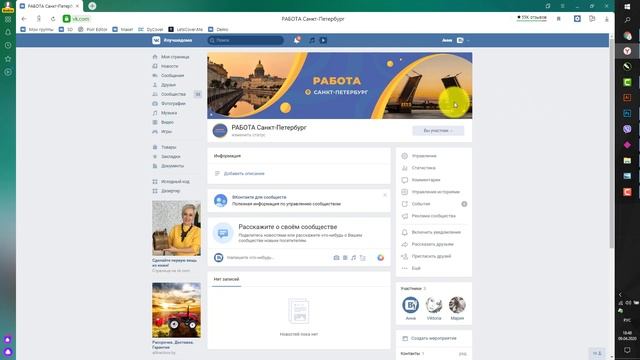Open a new browser tab with plus
This screenshot has width=640, height=360.
coord(92,6)
